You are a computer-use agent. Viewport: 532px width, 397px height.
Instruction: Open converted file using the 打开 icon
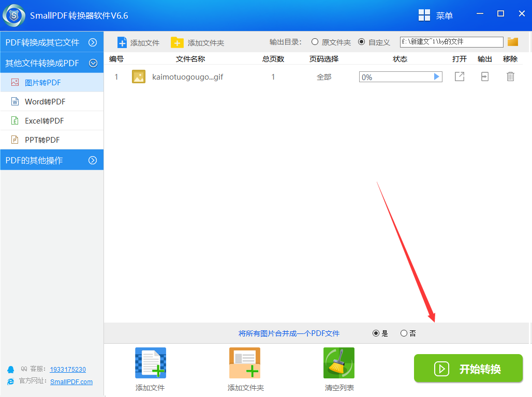[459, 77]
